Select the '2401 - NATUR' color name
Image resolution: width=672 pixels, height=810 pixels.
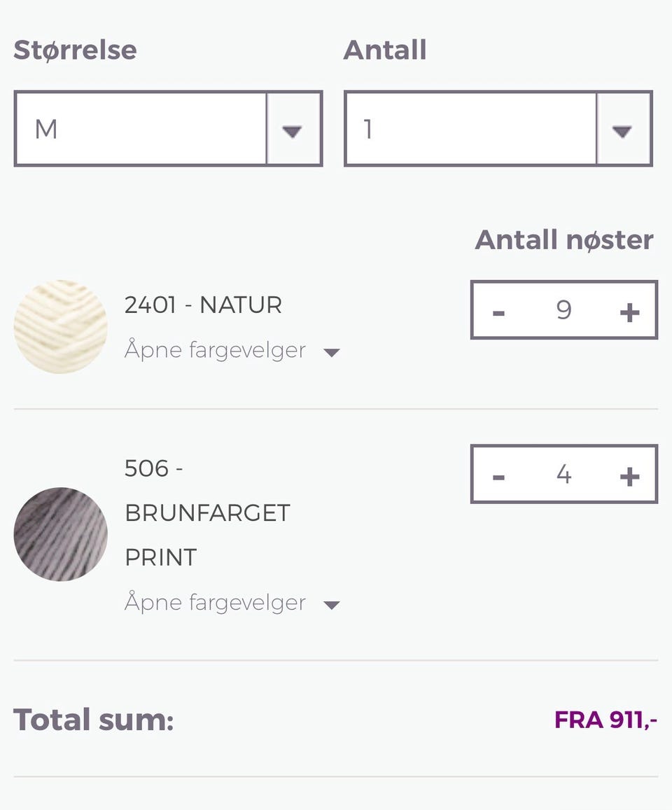[203, 305]
